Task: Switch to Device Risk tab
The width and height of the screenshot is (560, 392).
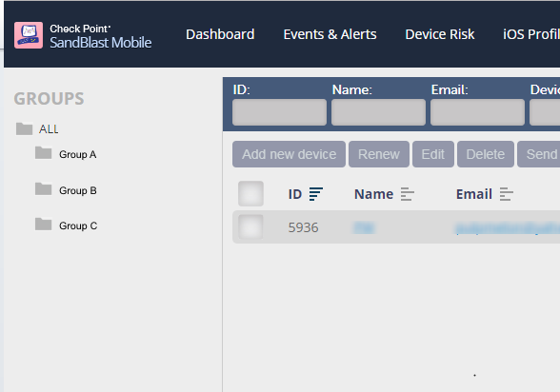Action: click(440, 34)
